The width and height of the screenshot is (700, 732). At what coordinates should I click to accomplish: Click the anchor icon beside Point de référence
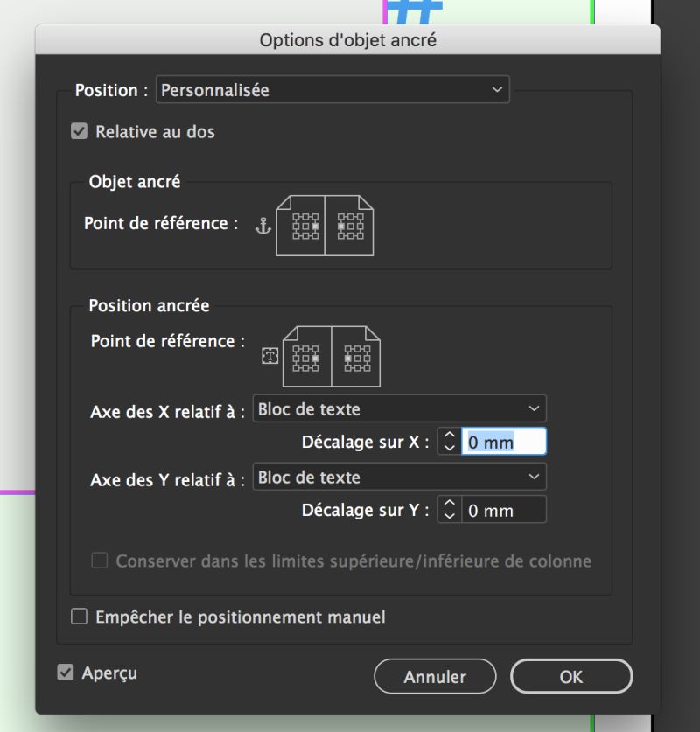point(262,225)
